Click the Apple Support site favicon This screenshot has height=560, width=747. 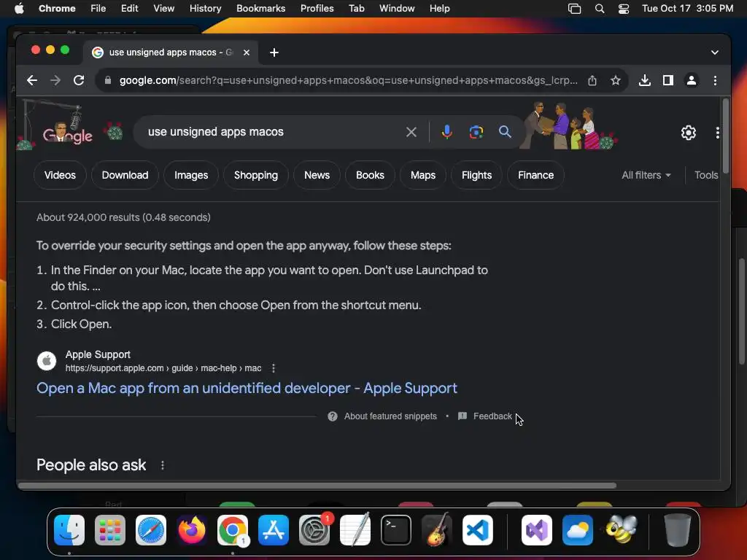(47, 361)
